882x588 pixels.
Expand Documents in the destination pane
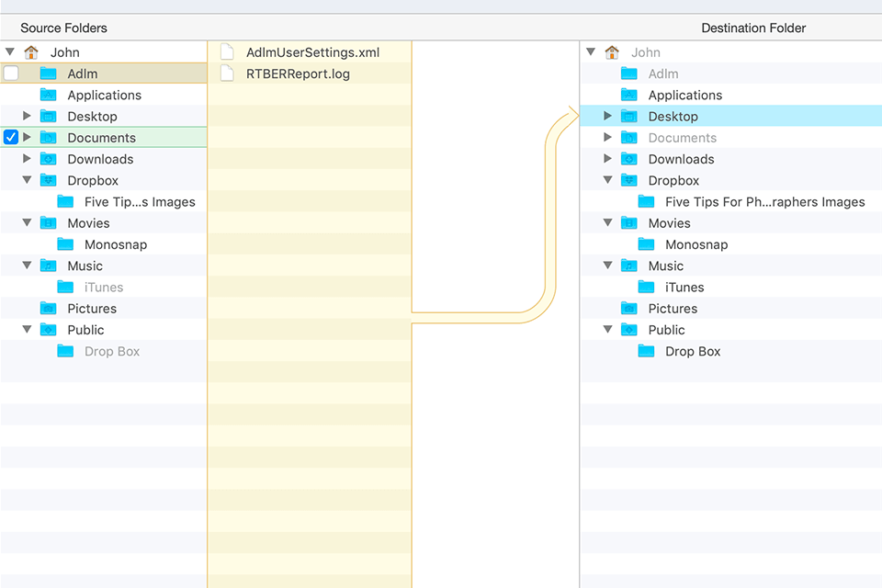click(607, 137)
